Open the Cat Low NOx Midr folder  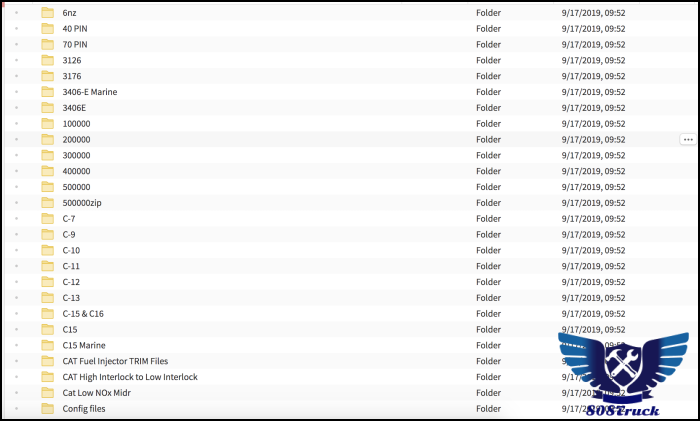click(96, 393)
